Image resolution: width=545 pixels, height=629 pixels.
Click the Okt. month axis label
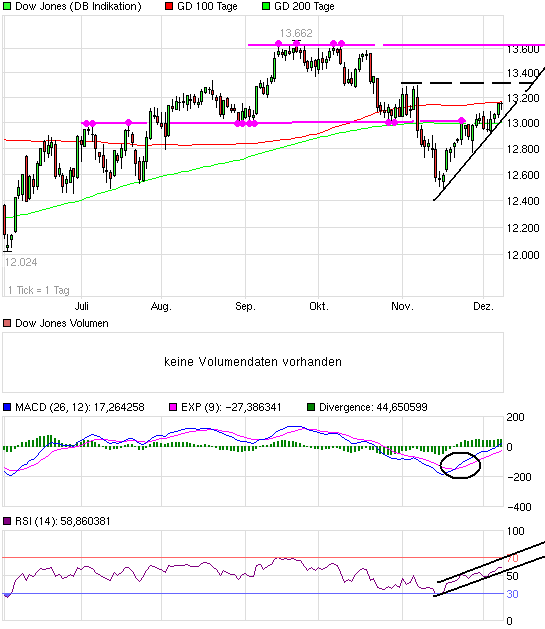click(319, 306)
